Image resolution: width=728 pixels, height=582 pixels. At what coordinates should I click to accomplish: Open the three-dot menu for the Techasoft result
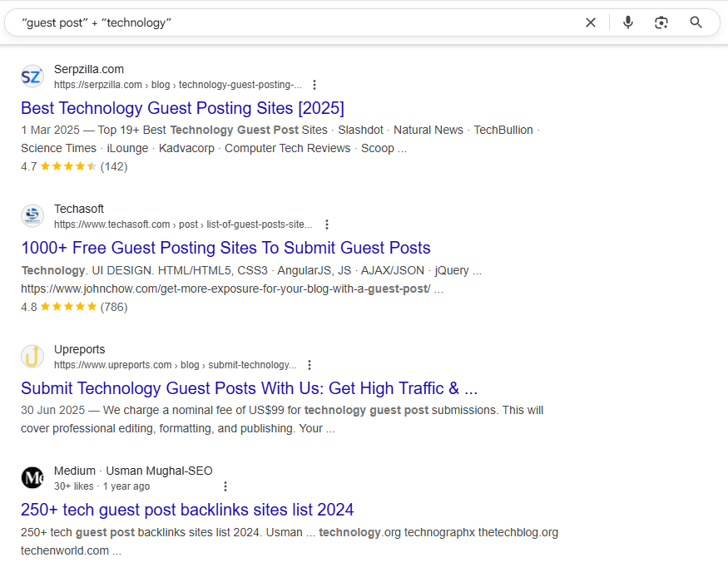point(327,224)
